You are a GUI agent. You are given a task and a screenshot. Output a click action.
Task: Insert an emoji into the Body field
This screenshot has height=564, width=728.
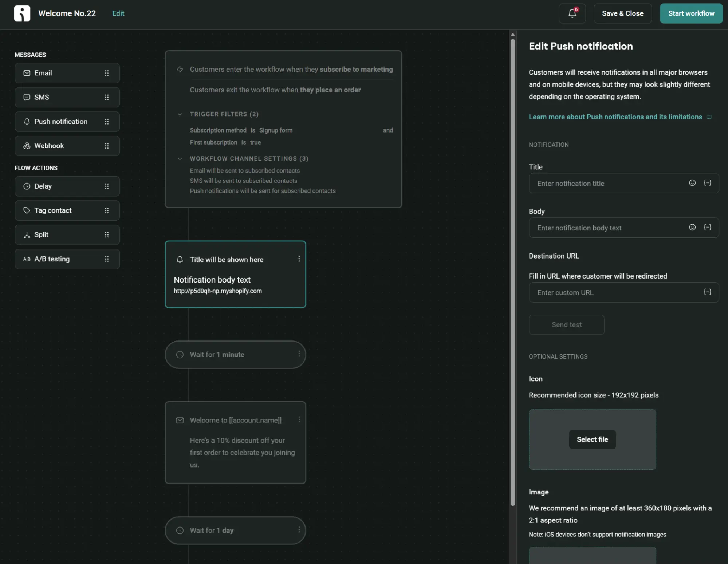[x=692, y=227]
